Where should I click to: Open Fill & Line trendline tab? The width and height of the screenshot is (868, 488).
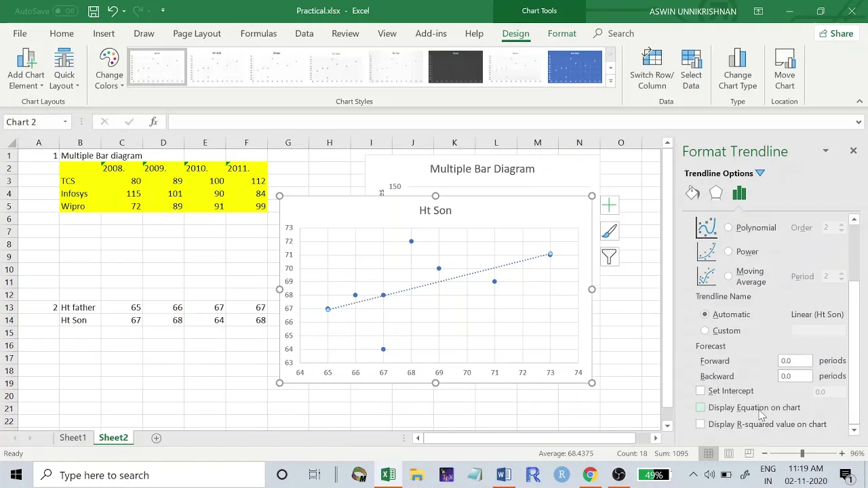pyautogui.click(x=692, y=193)
